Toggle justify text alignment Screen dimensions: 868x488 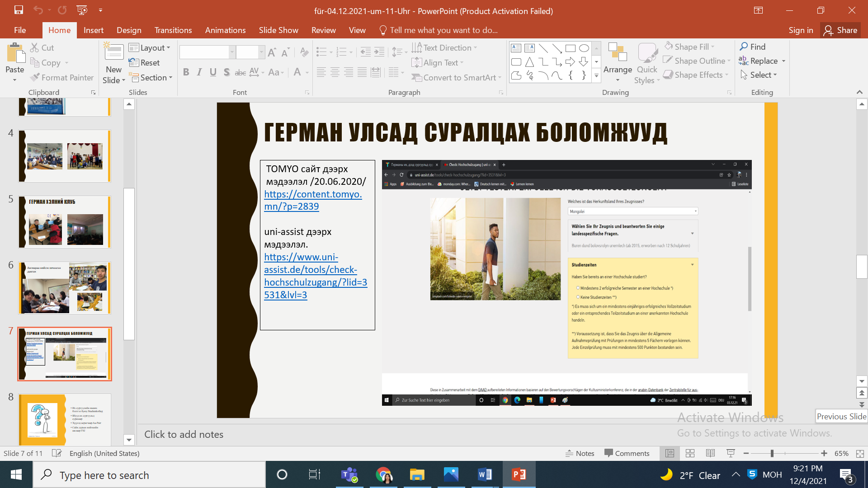coord(362,72)
